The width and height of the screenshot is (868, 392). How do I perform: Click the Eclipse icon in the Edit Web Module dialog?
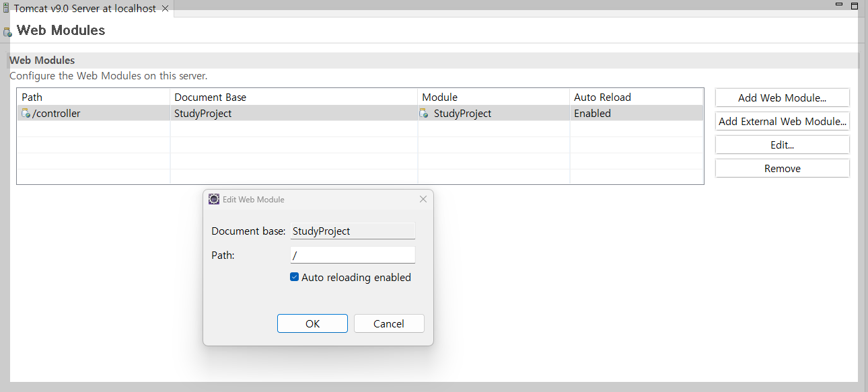pyautogui.click(x=214, y=199)
